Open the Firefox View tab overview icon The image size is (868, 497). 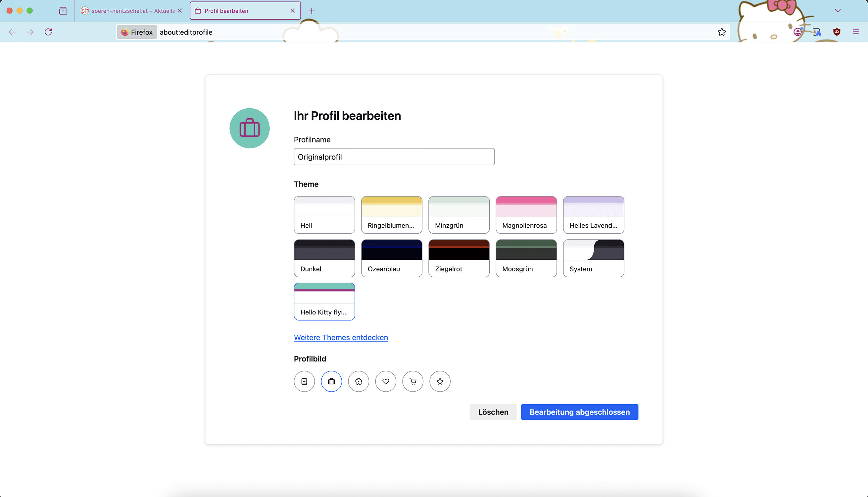(x=63, y=11)
